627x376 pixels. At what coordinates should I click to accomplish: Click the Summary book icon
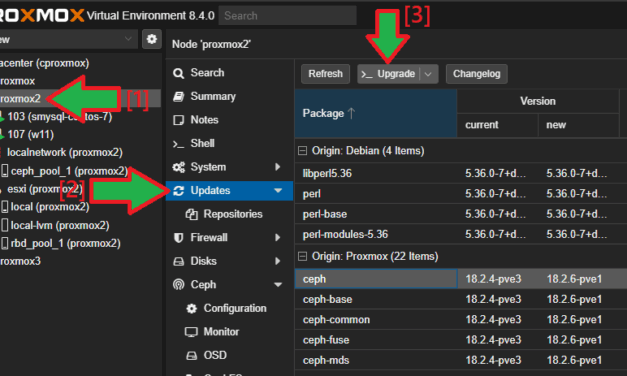click(178, 96)
